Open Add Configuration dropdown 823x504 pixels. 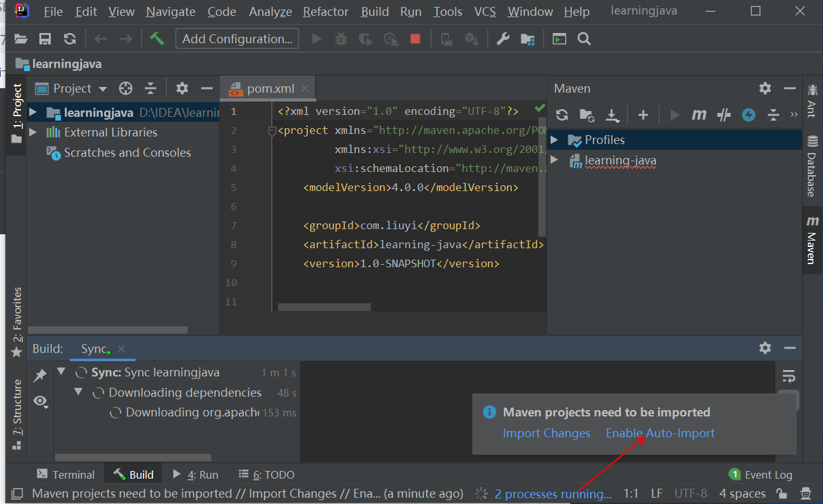[x=237, y=39]
